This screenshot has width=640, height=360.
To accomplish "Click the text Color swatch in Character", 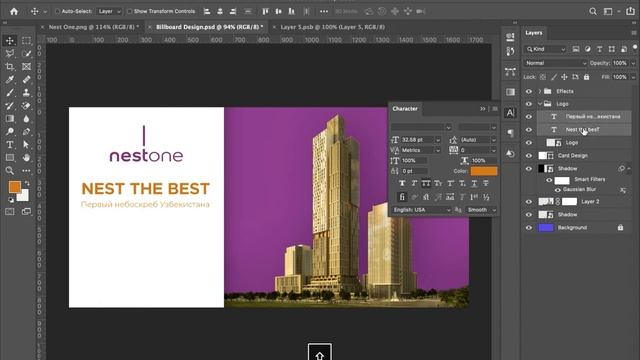I will tap(484, 171).
